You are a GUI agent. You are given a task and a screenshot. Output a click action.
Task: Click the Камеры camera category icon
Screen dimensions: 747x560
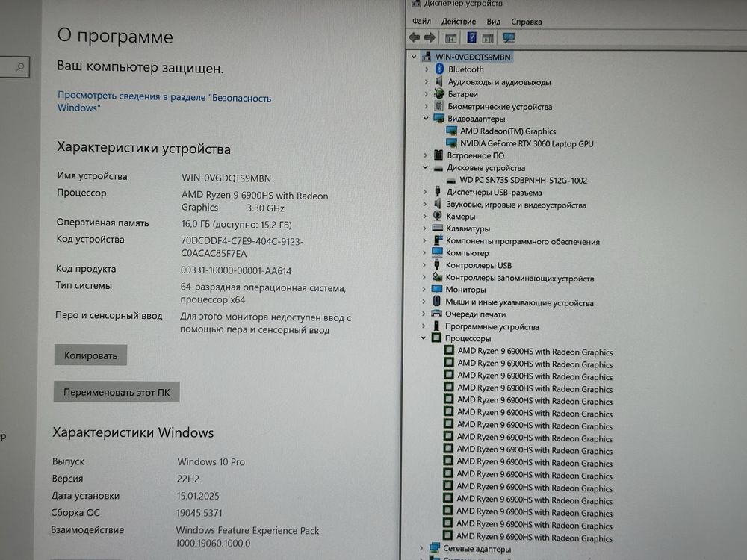437,215
